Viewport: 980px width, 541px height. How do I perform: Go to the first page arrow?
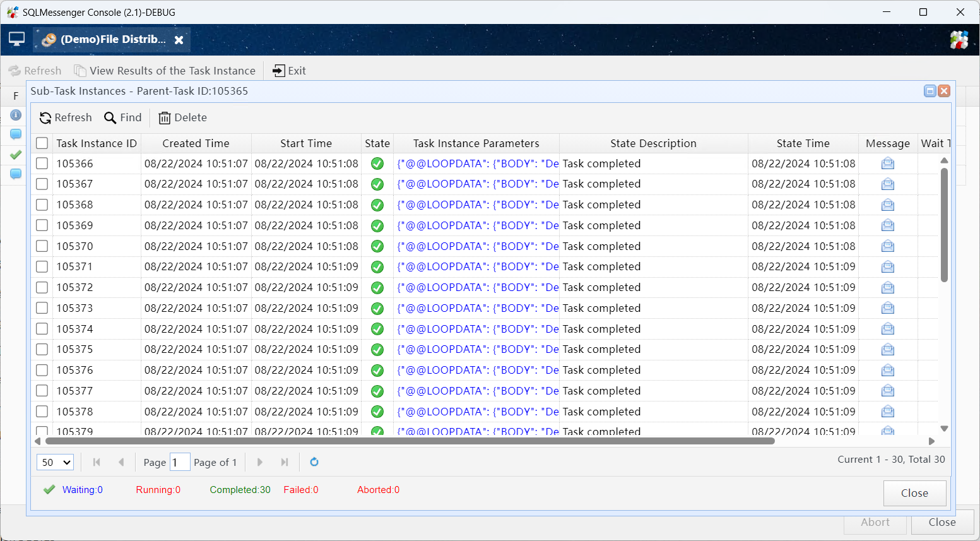coord(97,462)
